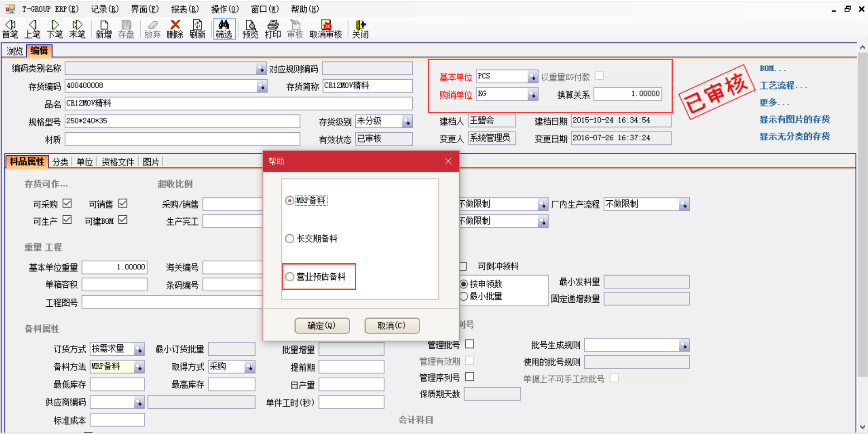
Task: Select the 营业预估备料 radio option
Action: (290, 276)
